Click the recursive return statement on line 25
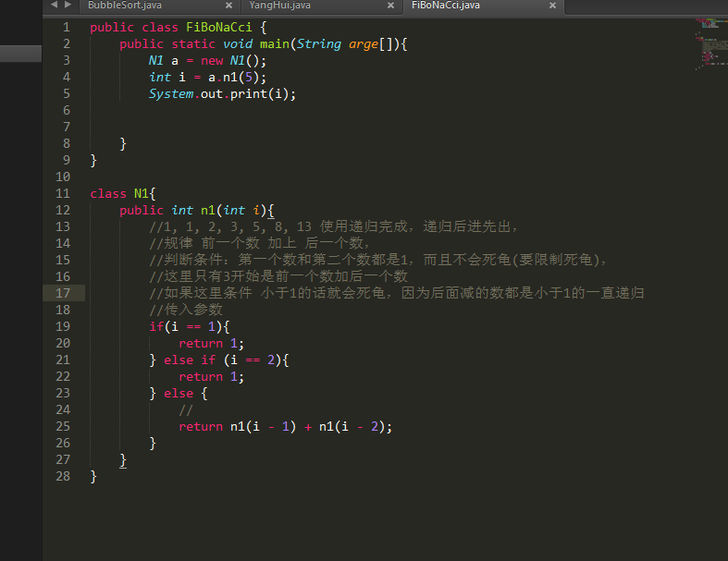The image size is (728, 561). (x=286, y=426)
